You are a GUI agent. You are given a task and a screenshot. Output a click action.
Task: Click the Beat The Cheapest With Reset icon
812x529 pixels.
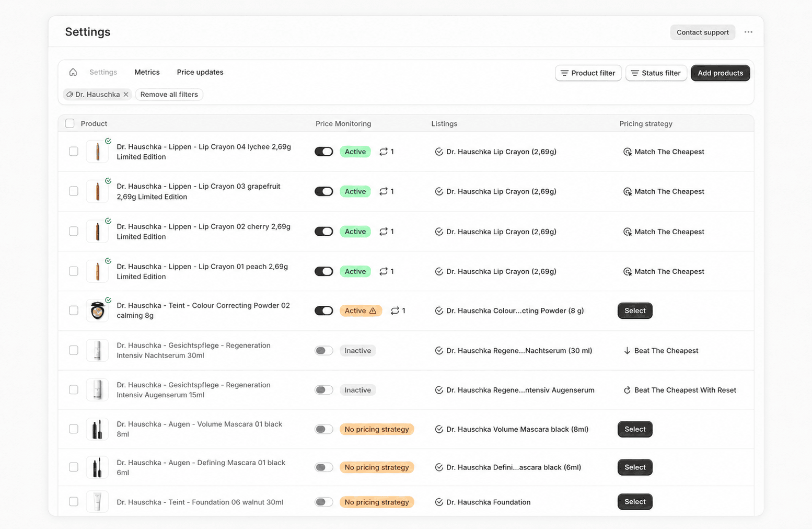pyautogui.click(x=627, y=390)
